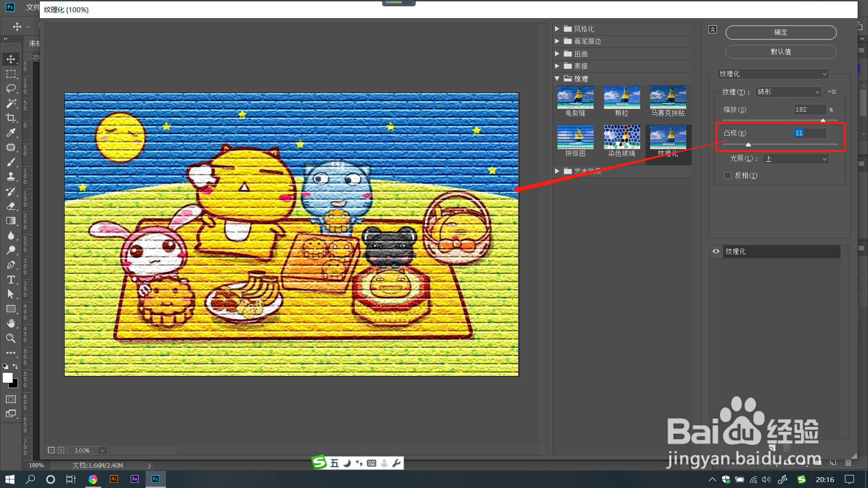Focus the 凸现 value field
This screenshot has width=868, height=488.
[810, 133]
